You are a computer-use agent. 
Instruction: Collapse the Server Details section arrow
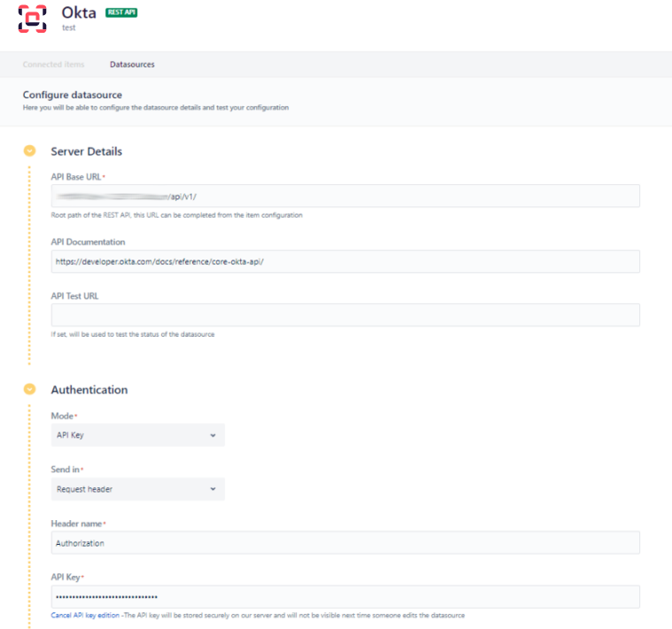[29, 151]
